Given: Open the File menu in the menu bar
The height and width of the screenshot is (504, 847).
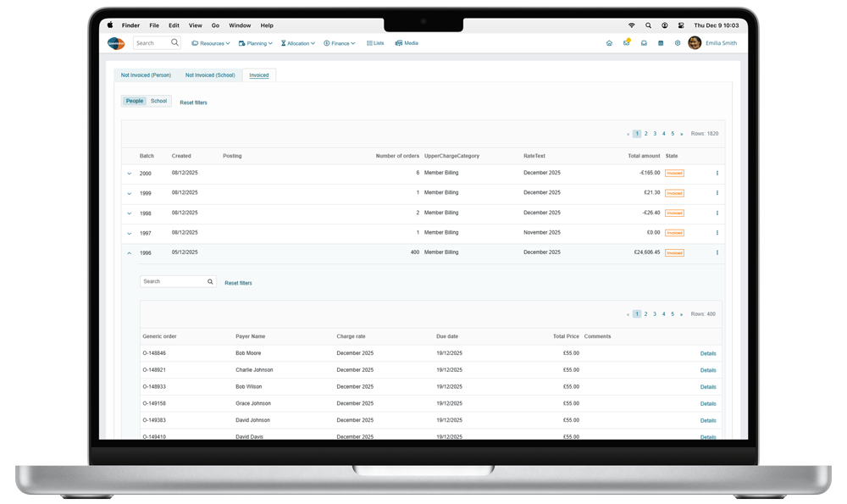Looking at the screenshot, I should tap(154, 25).
